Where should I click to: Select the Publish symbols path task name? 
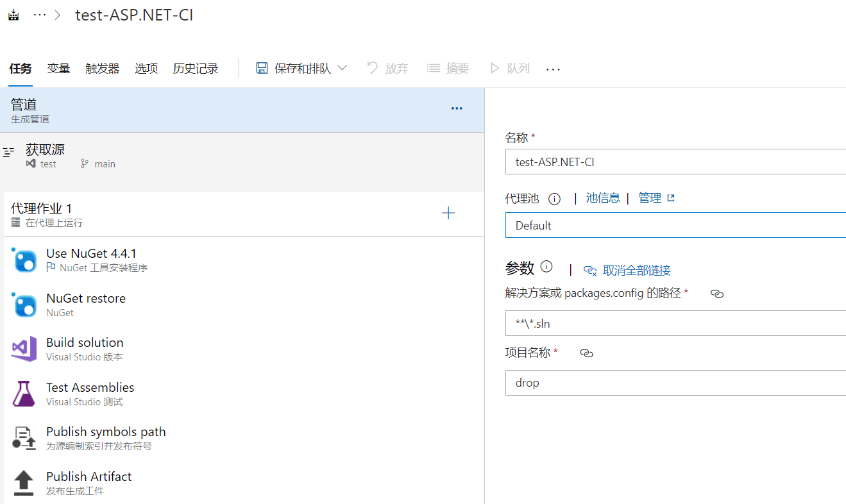(106, 432)
